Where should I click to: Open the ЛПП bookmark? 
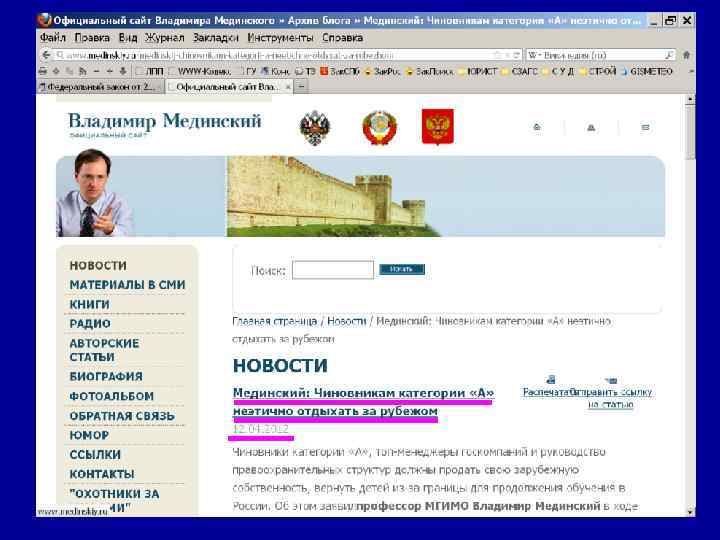(151, 71)
